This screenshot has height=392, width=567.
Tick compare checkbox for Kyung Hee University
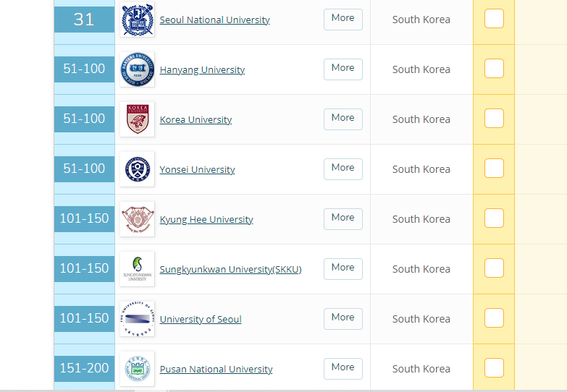coord(494,218)
